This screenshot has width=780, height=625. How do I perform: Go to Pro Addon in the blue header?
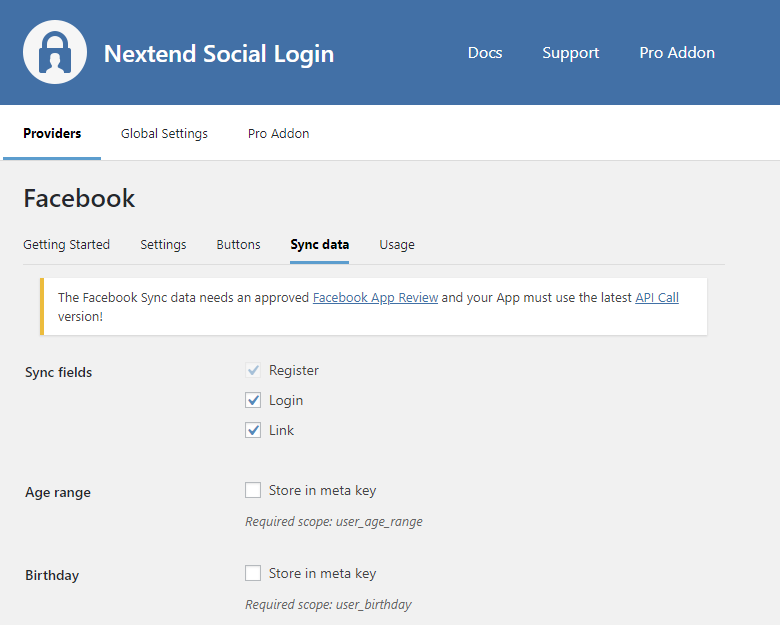coord(677,53)
